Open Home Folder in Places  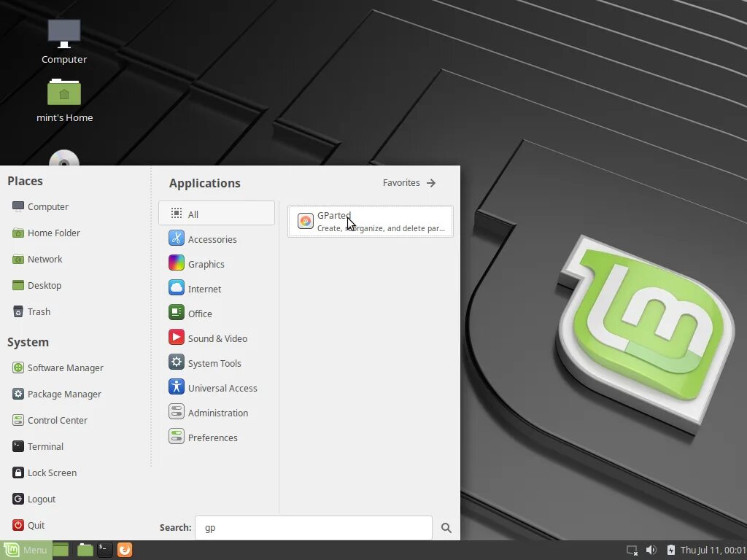[x=46, y=233]
